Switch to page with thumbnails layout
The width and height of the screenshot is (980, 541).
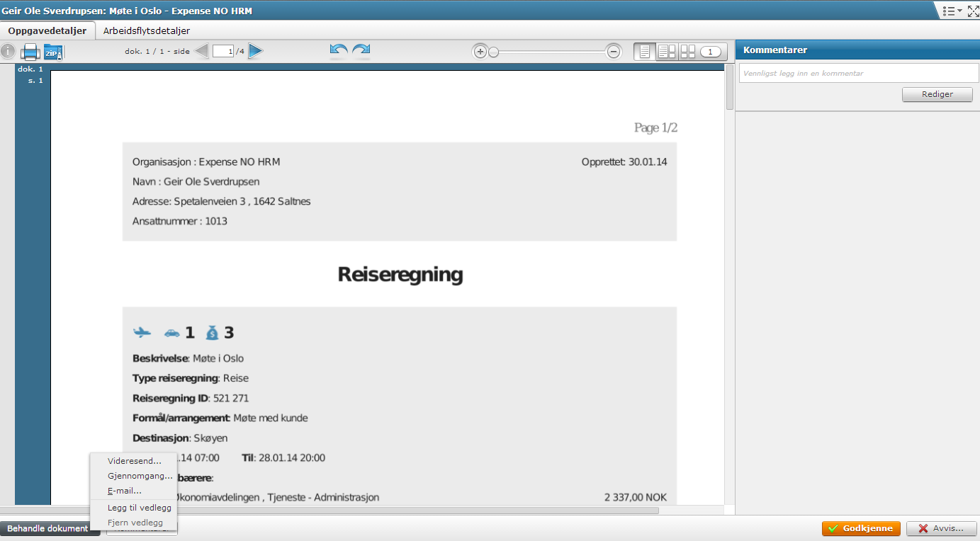point(667,52)
